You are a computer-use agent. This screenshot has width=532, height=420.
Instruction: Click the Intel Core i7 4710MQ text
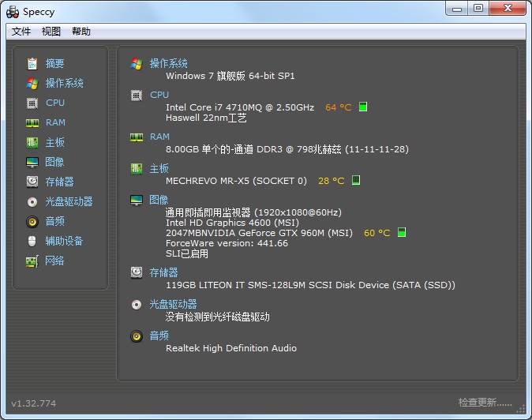240,107
